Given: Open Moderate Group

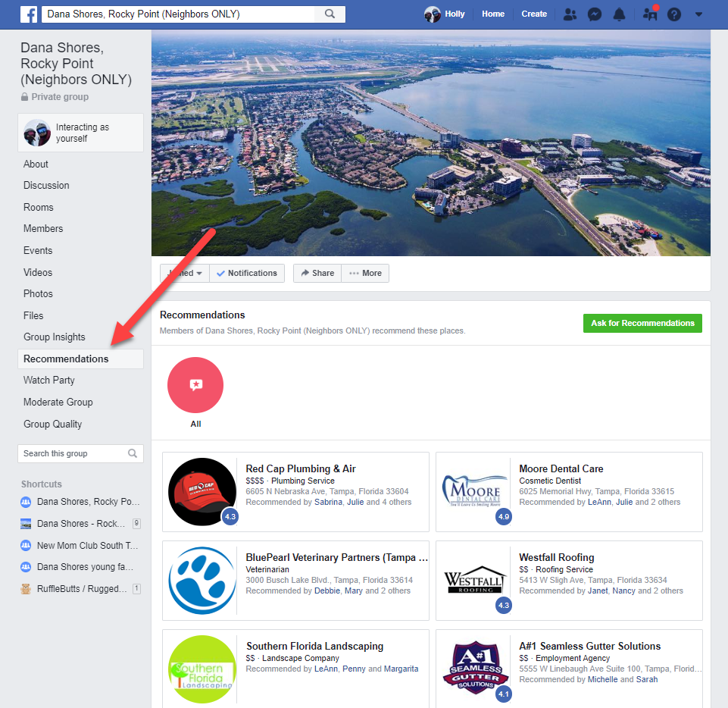Looking at the screenshot, I should click(x=58, y=402).
